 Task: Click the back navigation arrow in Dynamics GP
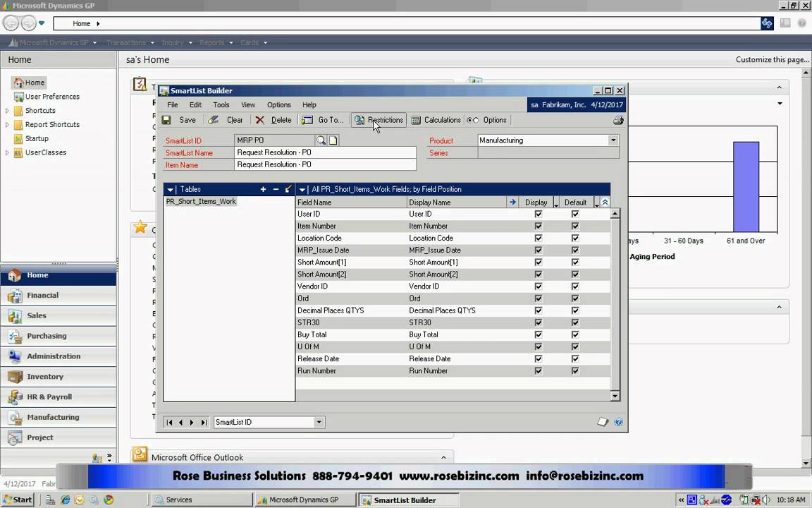point(11,23)
